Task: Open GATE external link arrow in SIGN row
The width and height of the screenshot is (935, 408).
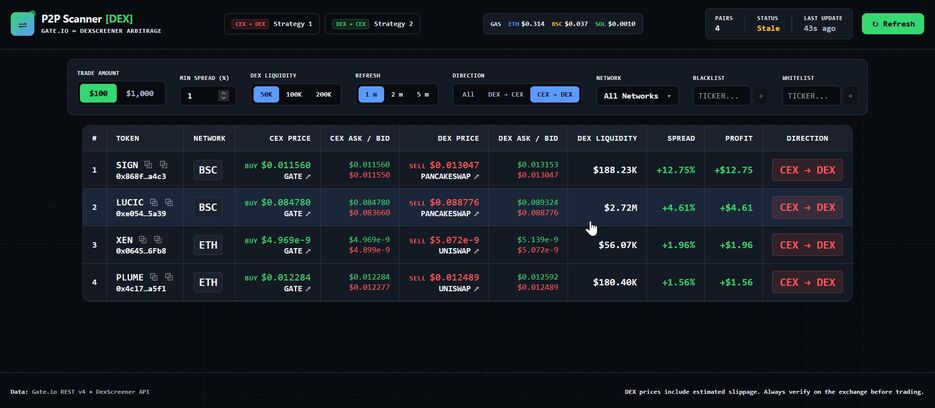Action: tap(308, 177)
